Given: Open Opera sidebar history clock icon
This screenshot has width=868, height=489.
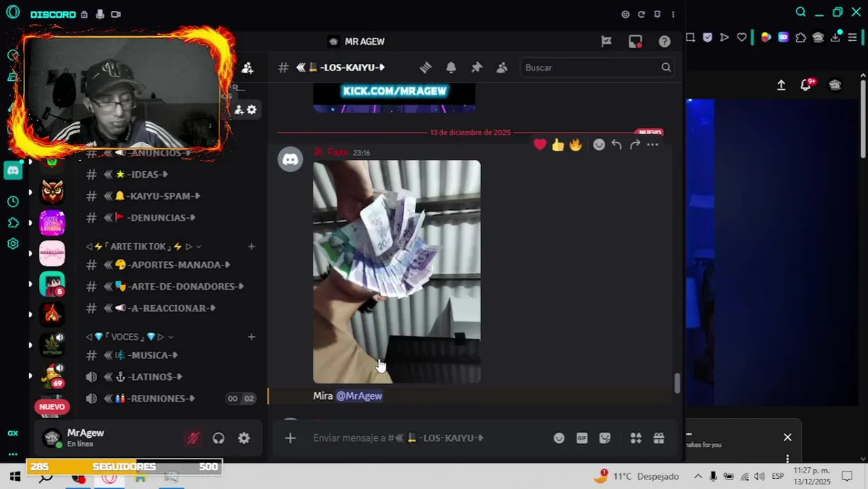Looking at the screenshot, I should coord(13,202).
